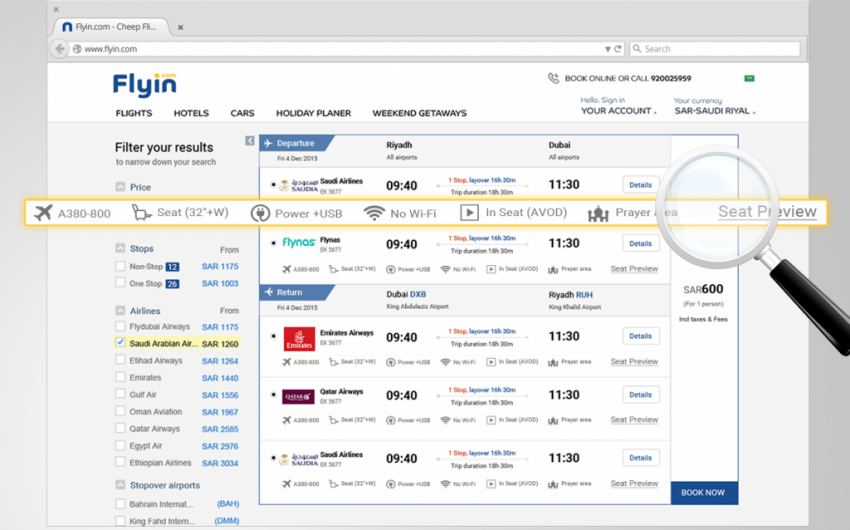This screenshot has height=530, width=850.
Task: Select the Flynas flight radio button
Action: coord(273,243)
